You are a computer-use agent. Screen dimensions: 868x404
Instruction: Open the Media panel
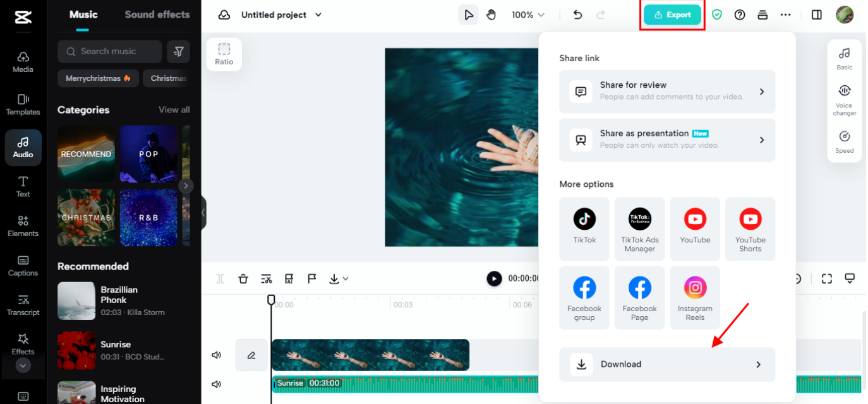pyautogui.click(x=23, y=62)
